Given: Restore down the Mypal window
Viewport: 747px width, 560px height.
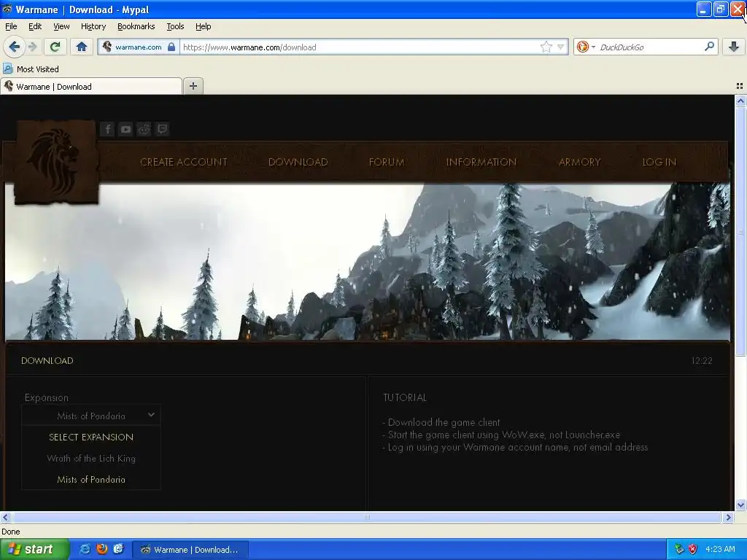Looking at the screenshot, I should (720, 9).
